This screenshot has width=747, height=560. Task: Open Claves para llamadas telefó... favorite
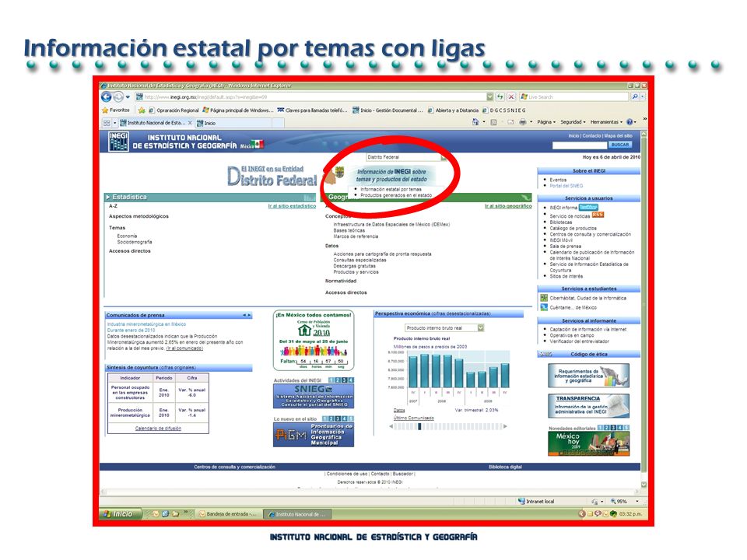pos(313,110)
